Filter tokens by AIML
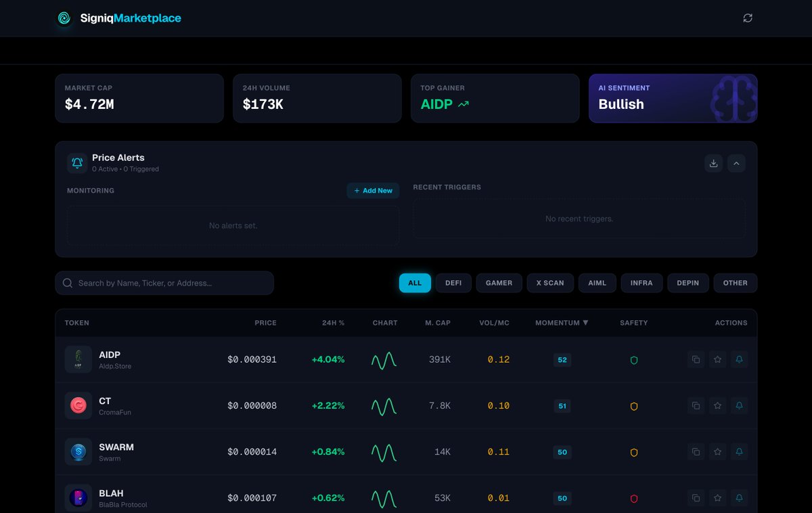812x513 pixels. pos(597,283)
